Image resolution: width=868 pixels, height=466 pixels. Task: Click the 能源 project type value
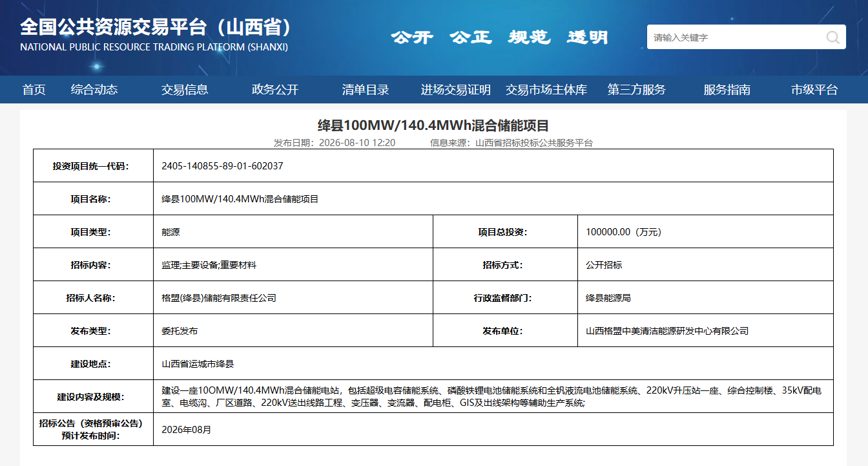click(x=170, y=232)
